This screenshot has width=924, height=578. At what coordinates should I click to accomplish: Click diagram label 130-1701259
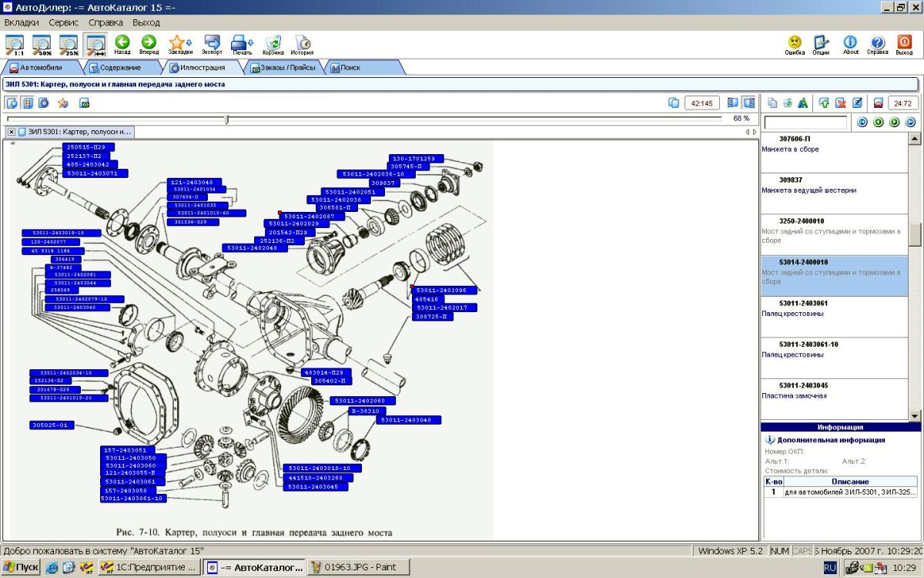[417, 158]
